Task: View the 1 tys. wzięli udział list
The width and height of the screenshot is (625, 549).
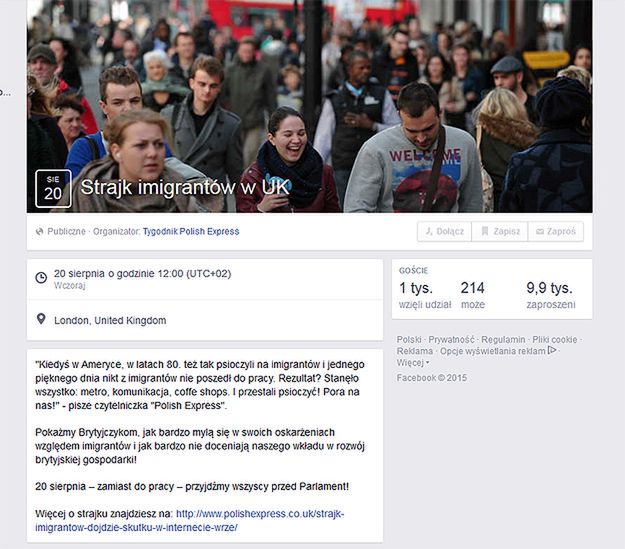Action: [x=425, y=295]
